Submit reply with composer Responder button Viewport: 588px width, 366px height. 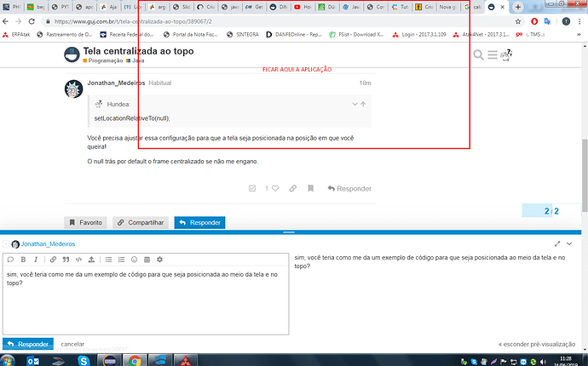point(28,344)
